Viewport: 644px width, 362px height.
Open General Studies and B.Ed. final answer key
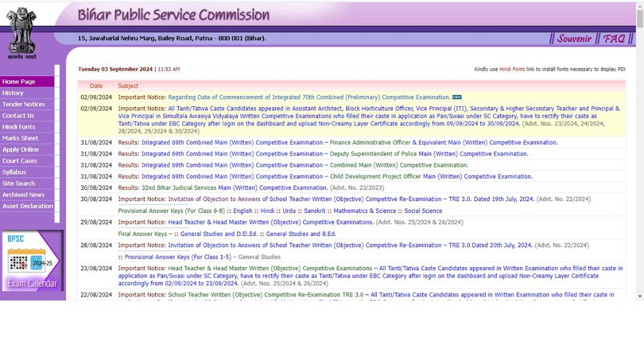point(301,234)
